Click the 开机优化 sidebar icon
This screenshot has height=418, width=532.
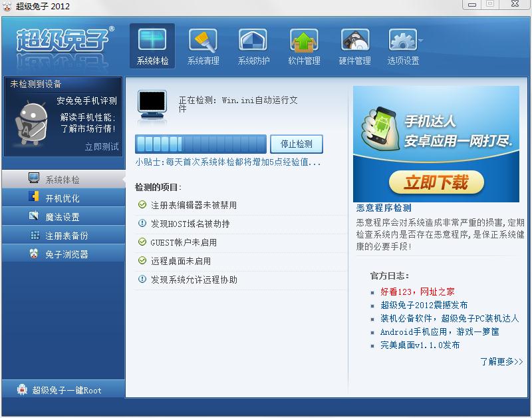(34, 196)
